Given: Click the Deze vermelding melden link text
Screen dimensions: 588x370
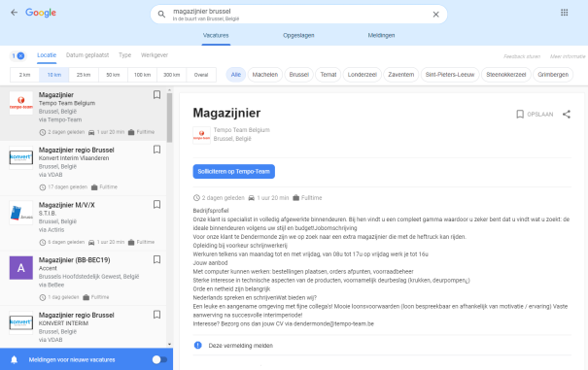Looking at the screenshot, I should point(241,346).
